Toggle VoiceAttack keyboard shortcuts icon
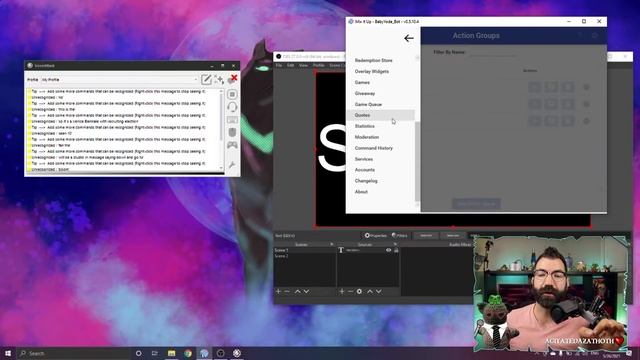Image resolution: width=640 pixels, height=360 pixels. (232, 120)
